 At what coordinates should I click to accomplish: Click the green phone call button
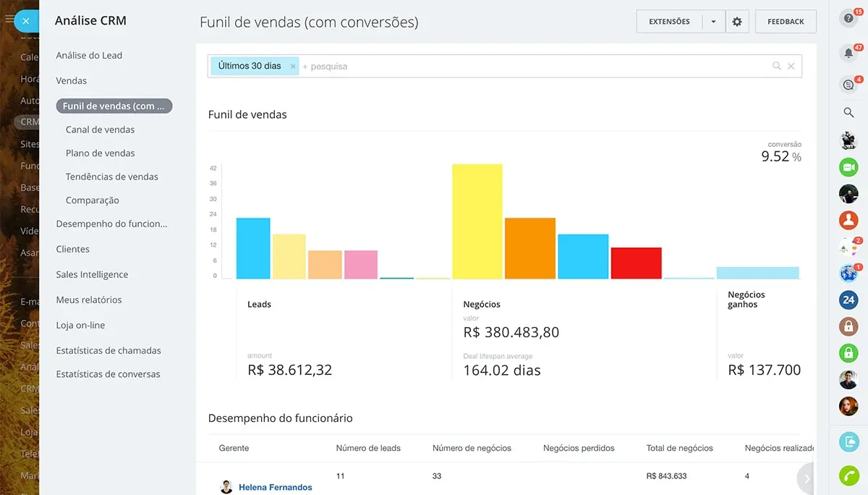click(848, 475)
